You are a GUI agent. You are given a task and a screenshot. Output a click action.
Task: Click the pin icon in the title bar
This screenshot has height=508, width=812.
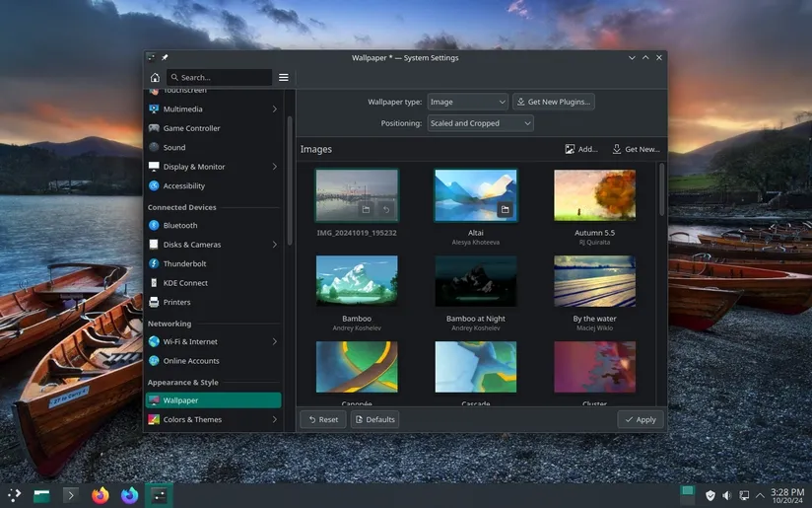click(x=165, y=57)
